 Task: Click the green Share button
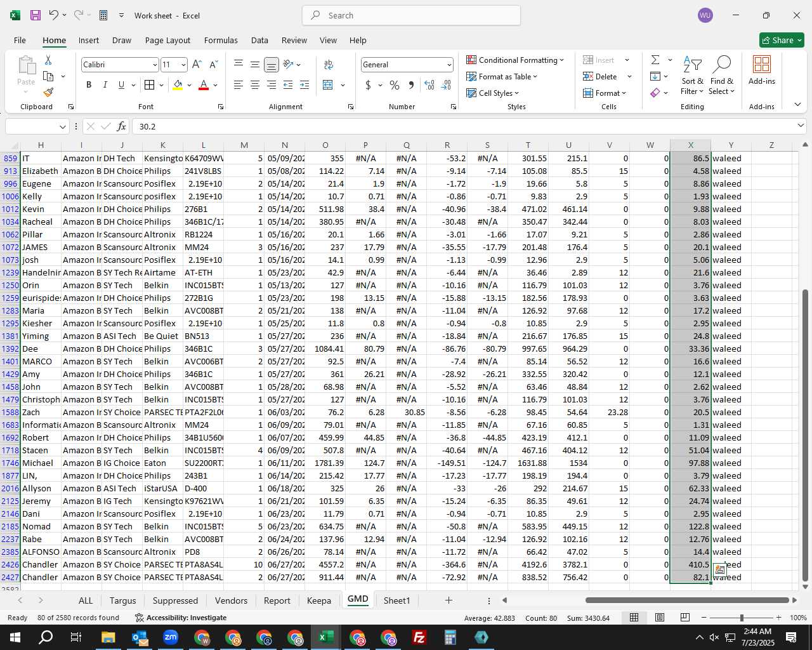(x=782, y=40)
